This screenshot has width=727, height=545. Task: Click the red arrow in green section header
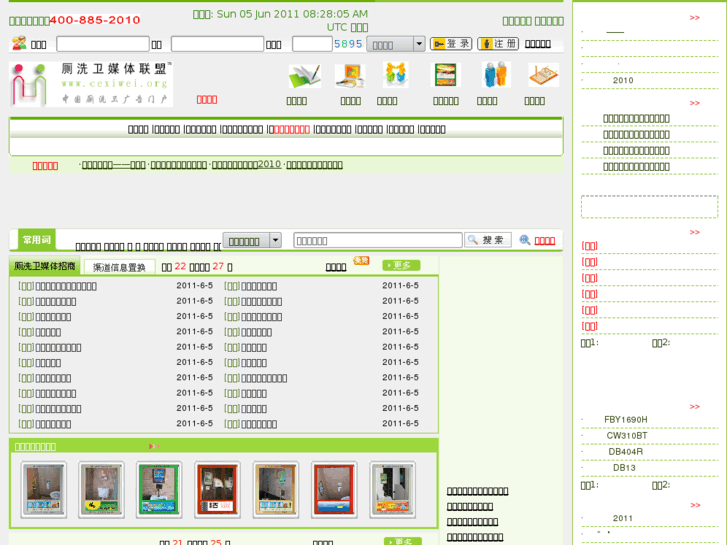(154, 446)
